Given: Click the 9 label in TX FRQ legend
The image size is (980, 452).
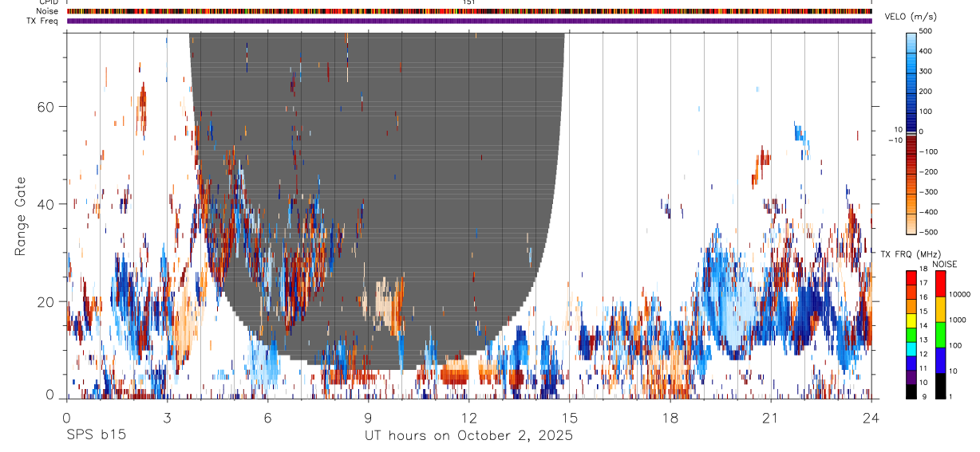Looking at the screenshot, I should (x=923, y=396).
